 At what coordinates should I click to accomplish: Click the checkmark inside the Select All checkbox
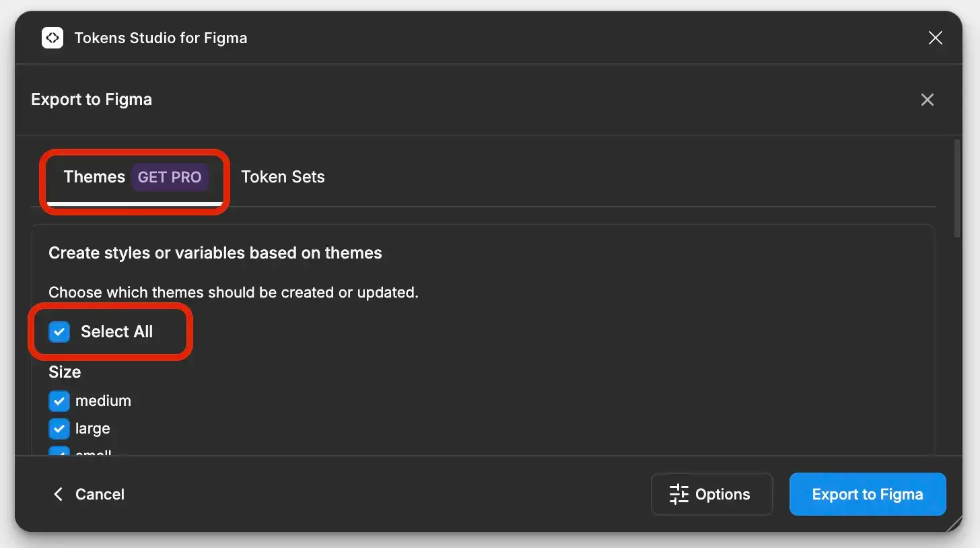(59, 331)
